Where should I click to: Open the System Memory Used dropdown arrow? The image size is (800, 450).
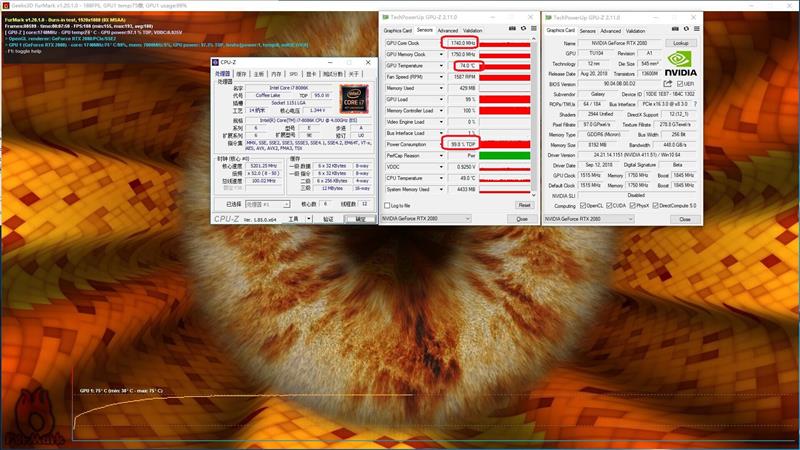[441, 189]
